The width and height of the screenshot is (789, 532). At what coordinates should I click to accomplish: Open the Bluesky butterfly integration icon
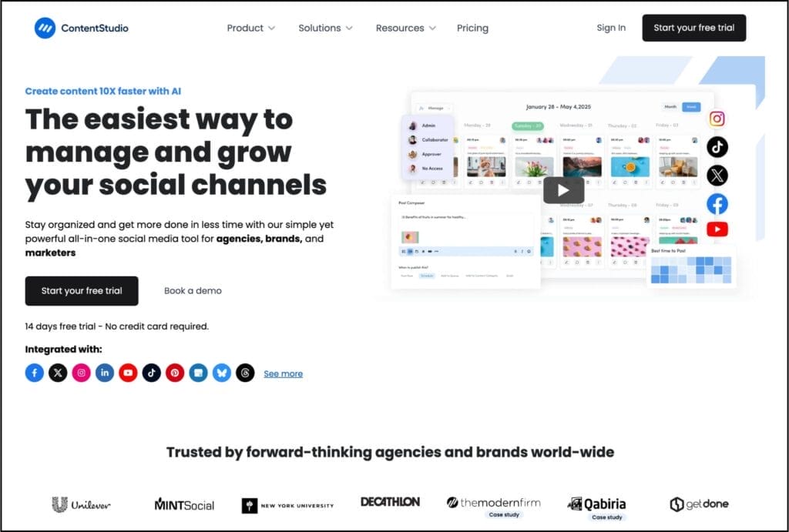click(x=221, y=373)
